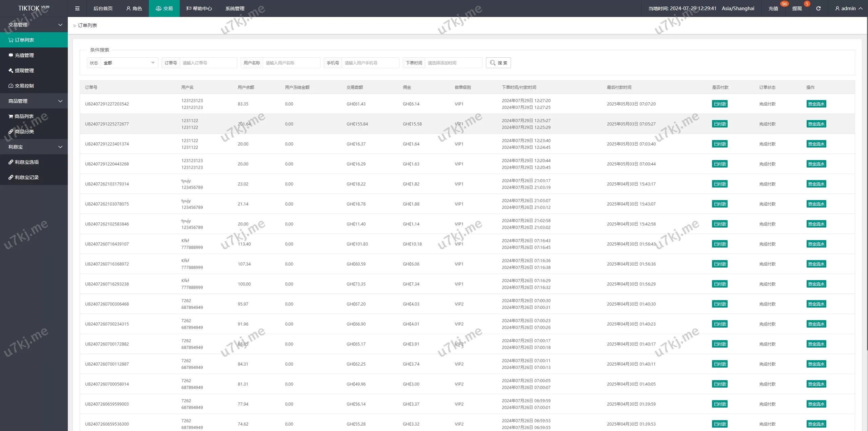Open 充值 notifications with badge 96

click(773, 8)
